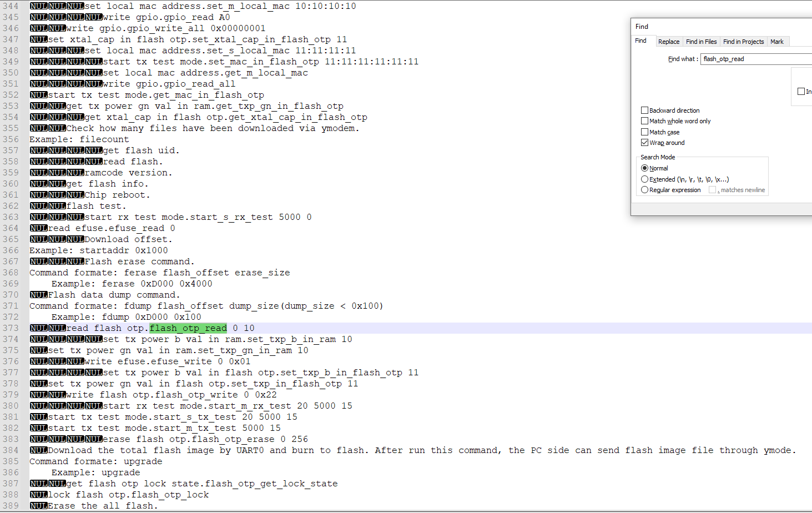Click the Find dialog title bar
Viewport: 812px width, 513px height.
point(721,27)
